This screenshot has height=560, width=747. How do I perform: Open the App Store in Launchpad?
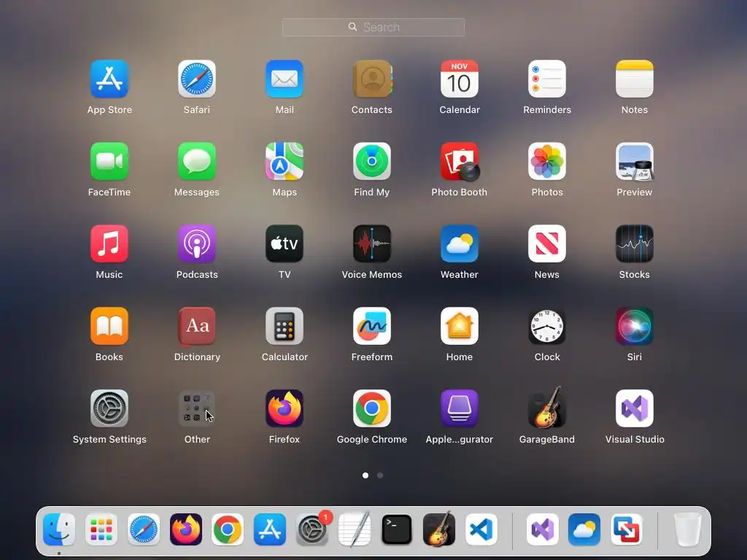(109, 79)
